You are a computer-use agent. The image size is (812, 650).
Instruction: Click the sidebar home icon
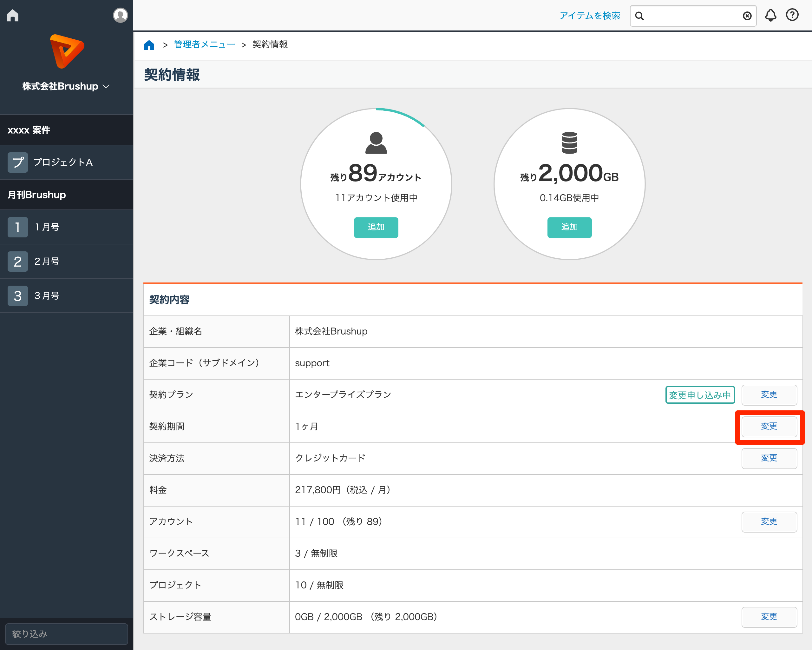tap(13, 16)
